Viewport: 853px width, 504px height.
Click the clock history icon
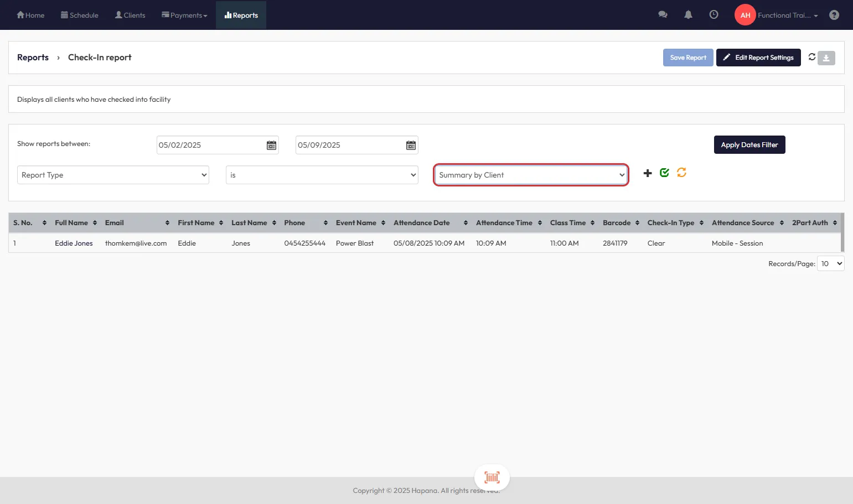click(x=714, y=15)
